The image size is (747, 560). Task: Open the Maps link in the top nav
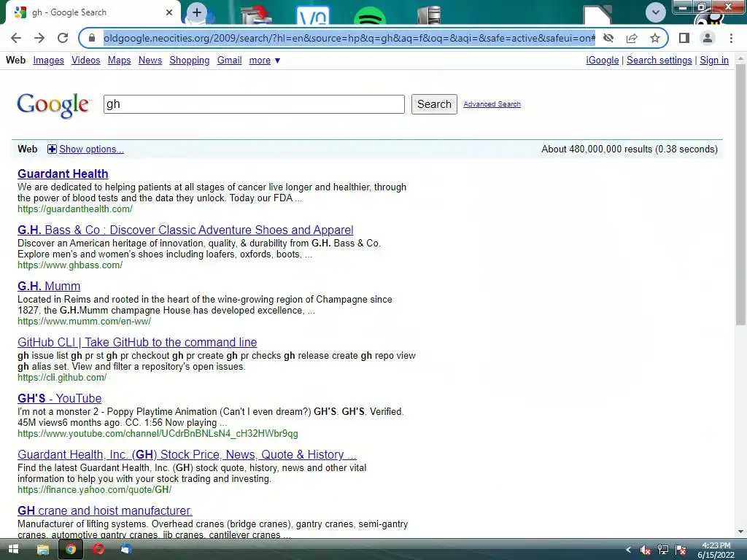(119, 61)
